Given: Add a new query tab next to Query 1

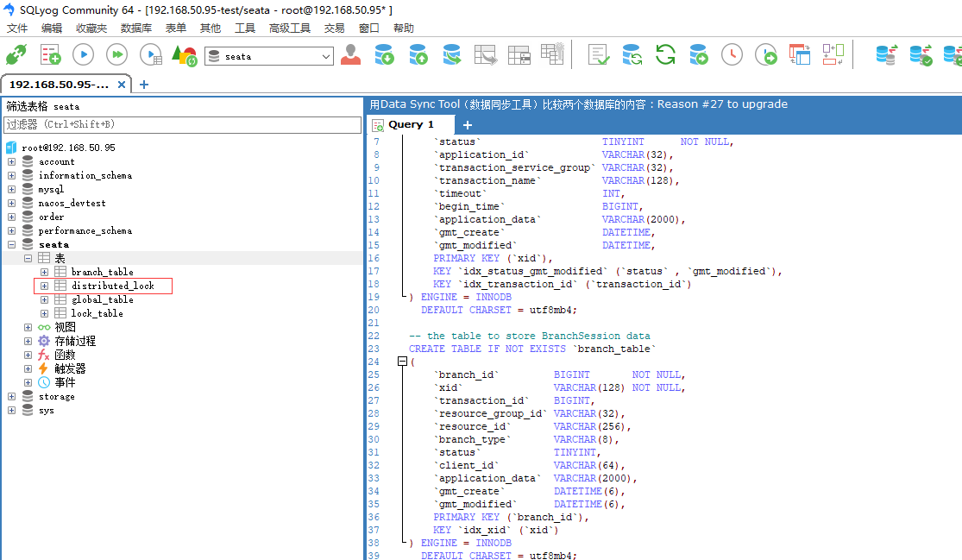Looking at the screenshot, I should pos(468,125).
